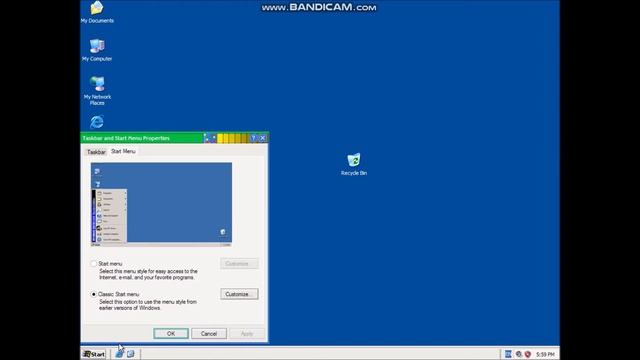Click the language bar tray icon
The image size is (640, 360).
click(x=508, y=354)
